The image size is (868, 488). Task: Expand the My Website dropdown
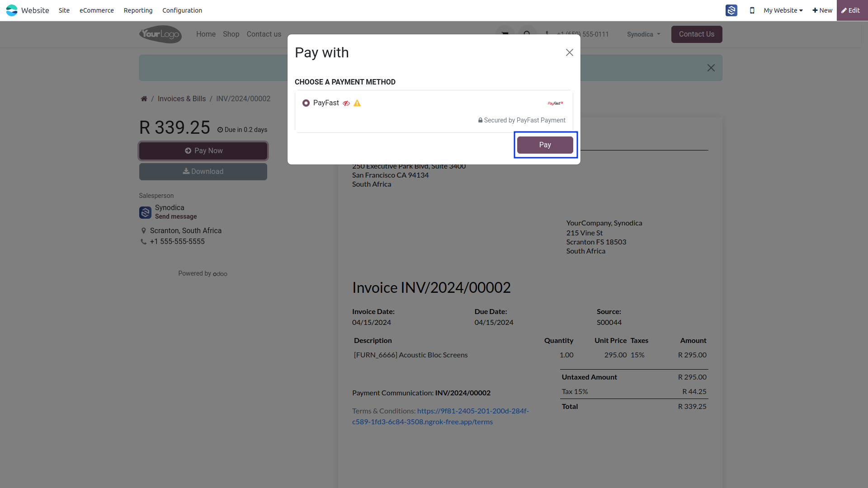click(783, 10)
